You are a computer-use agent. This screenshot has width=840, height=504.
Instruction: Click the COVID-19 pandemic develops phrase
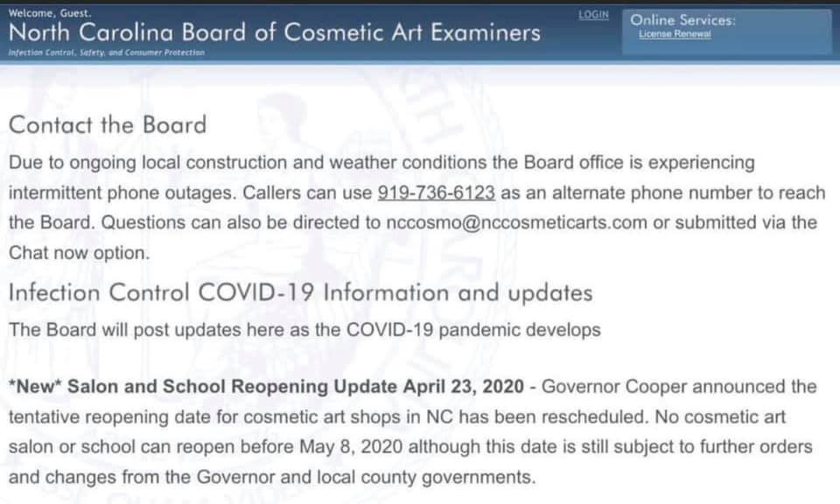pyautogui.click(x=473, y=329)
